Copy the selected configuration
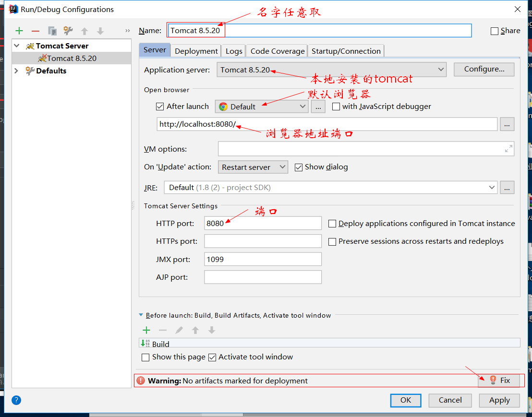532x417 pixels. click(52, 31)
